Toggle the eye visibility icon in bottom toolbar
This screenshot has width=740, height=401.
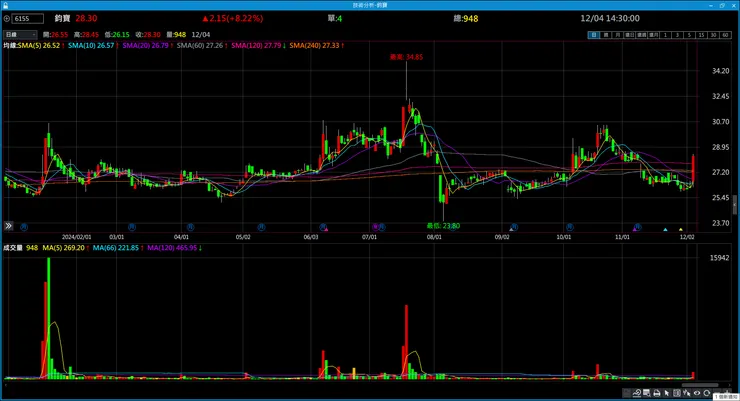697,393
